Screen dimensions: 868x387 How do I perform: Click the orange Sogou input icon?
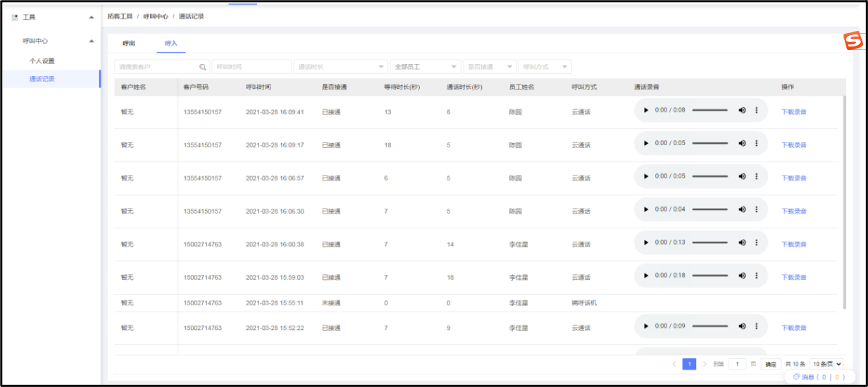tap(853, 40)
